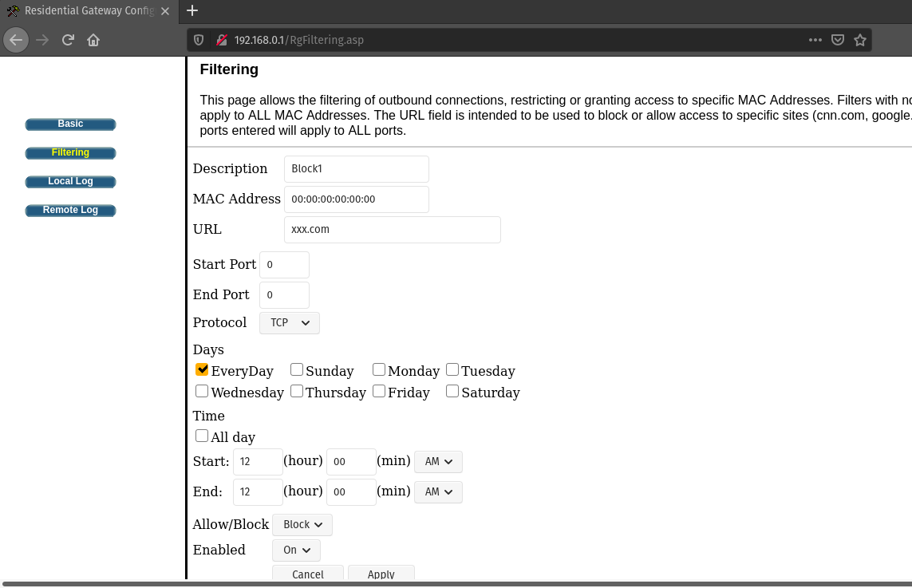The height and width of the screenshot is (588, 912).
Task: Open a new browser tab
Action: pos(192,10)
